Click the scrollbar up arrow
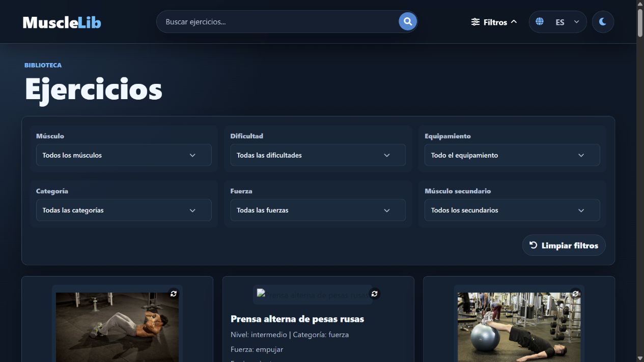The image size is (644, 362). point(640,4)
